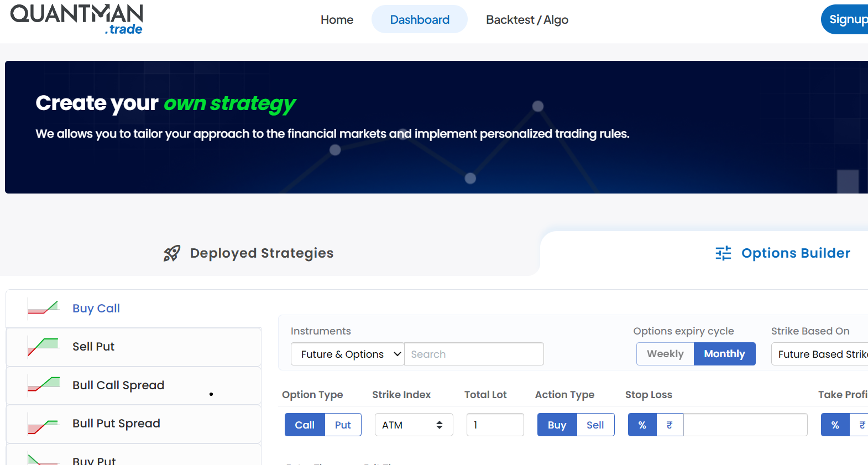This screenshot has width=868, height=465.
Task: Select the Bull Call Spread payoff icon
Action: point(43,385)
